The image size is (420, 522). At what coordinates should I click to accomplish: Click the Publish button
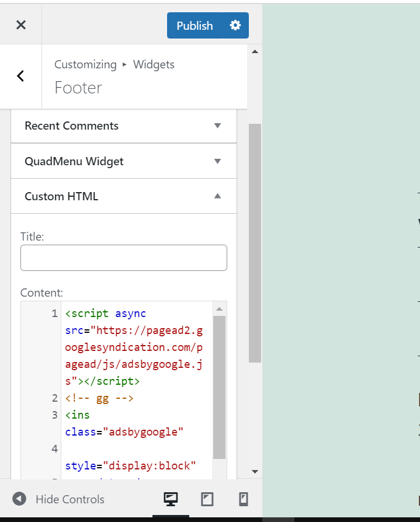click(x=195, y=26)
